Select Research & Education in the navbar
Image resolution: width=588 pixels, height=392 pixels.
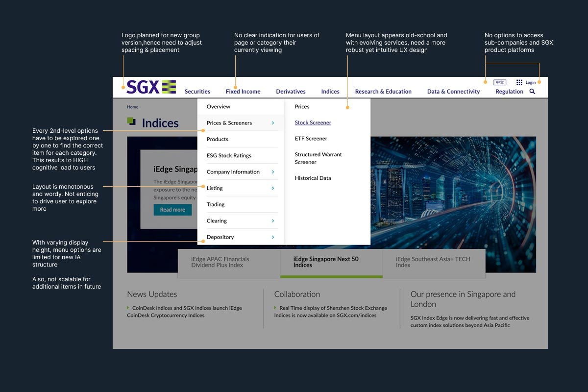(x=383, y=92)
